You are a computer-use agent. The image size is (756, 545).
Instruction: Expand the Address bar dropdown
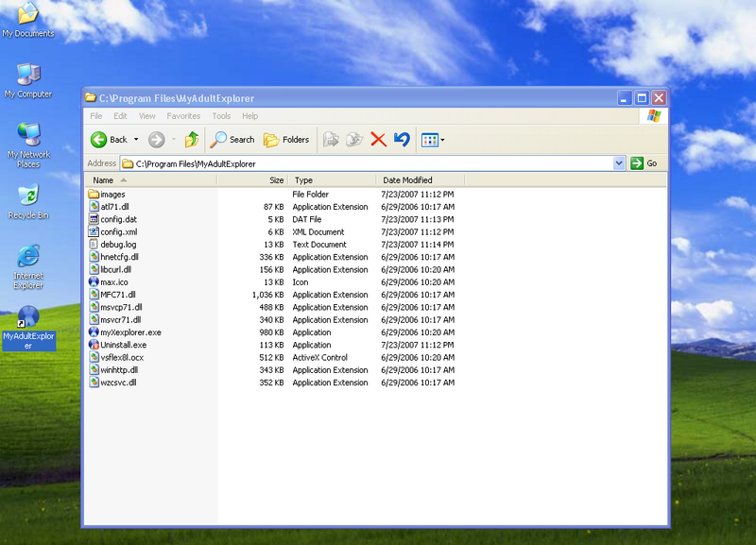[619, 163]
